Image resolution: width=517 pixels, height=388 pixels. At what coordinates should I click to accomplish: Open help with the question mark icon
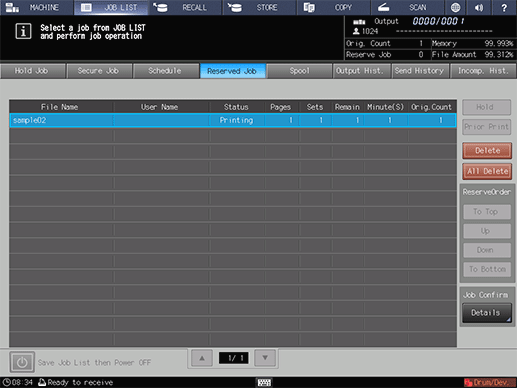pos(504,7)
